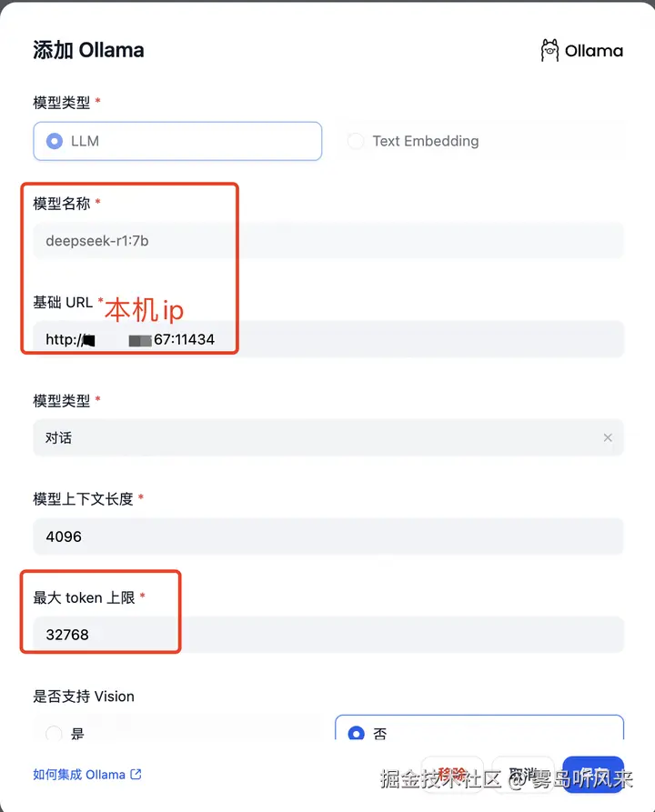
Task: Choose 是 for Vision support
Action: click(54, 733)
